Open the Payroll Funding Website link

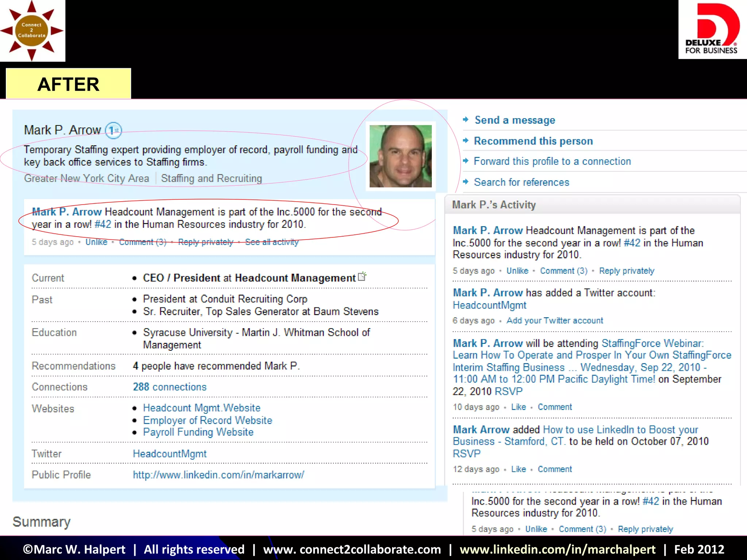click(198, 432)
